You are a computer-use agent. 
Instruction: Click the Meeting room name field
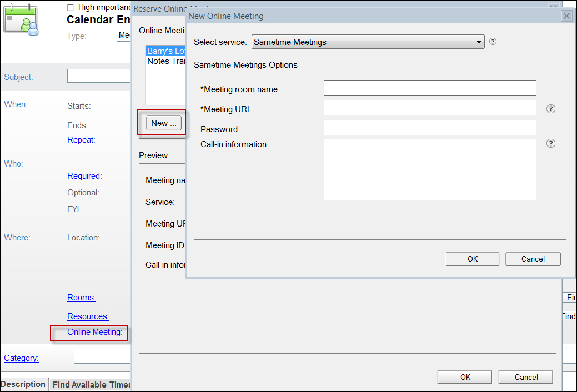430,88
